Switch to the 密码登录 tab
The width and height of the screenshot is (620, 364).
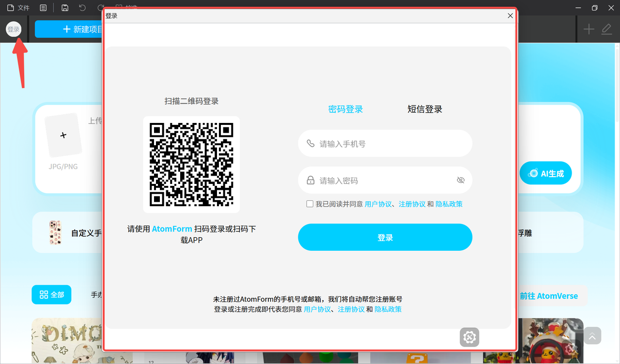(345, 109)
